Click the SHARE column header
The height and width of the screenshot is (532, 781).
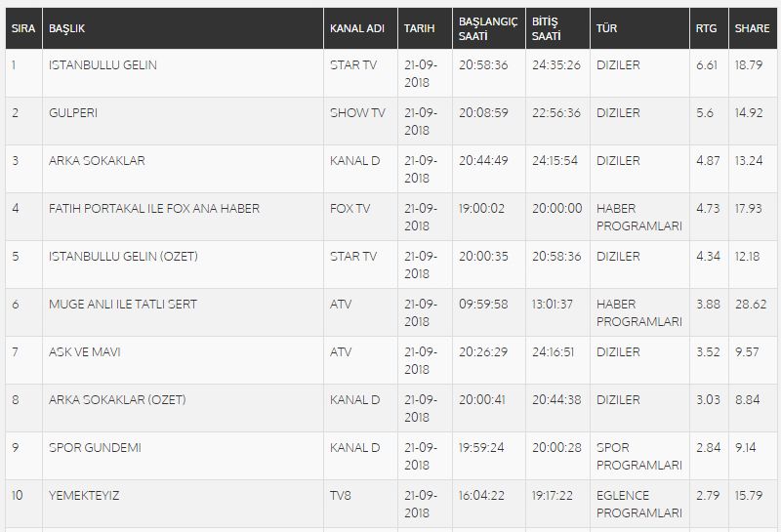(753, 28)
